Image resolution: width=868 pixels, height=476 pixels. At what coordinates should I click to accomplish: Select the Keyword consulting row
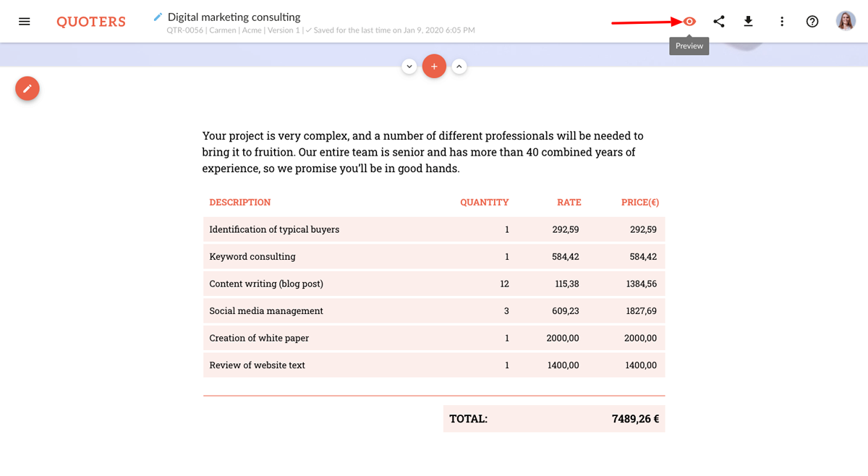pos(252,257)
